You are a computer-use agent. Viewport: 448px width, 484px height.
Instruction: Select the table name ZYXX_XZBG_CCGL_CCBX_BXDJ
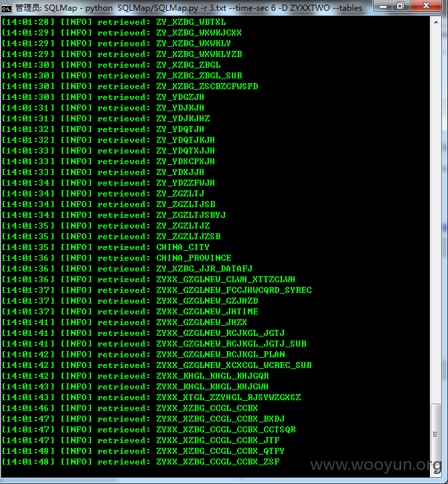click(x=220, y=419)
